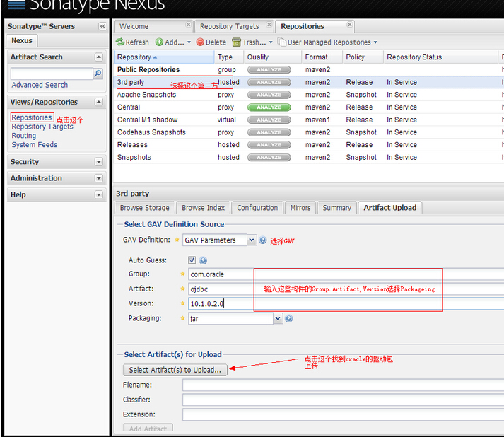Click help icon next to GAV Definition

tap(263, 240)
